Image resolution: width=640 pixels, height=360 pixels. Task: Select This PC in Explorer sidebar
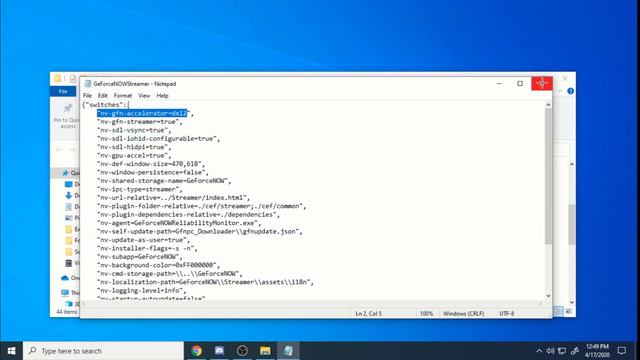tap(70, 293)
